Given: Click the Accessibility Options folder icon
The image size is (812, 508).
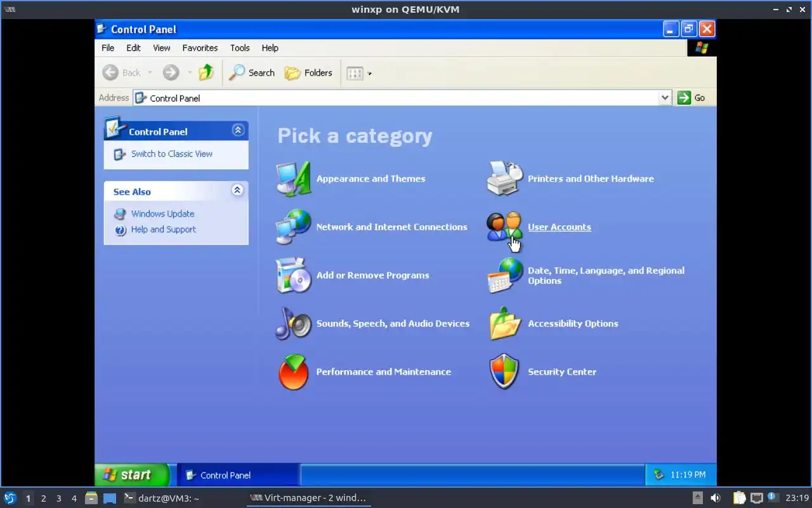Looking at the screenshot, I should click(505, 324).
